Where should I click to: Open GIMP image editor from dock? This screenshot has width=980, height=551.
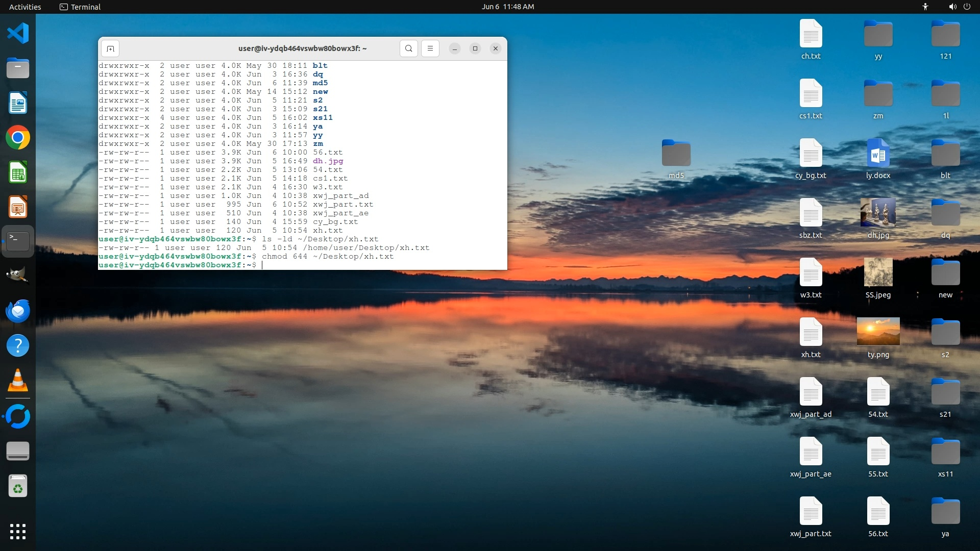pyautogui.click(x=18, y=275)
